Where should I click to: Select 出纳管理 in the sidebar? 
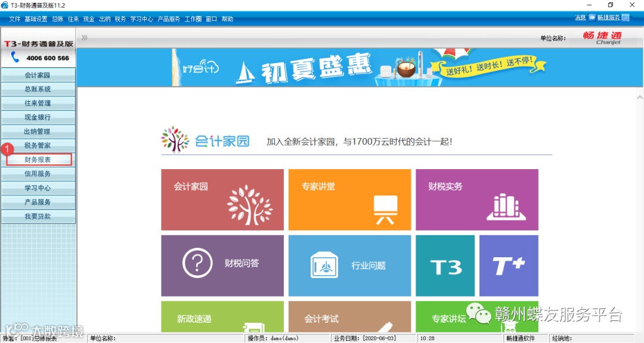tap(38, 131)
